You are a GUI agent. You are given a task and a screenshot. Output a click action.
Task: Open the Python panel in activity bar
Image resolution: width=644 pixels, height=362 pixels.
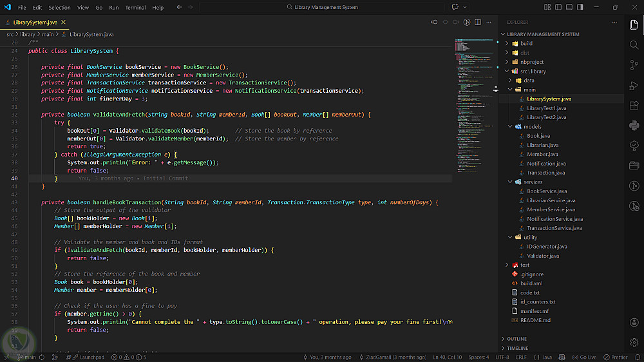tap(634, 126)
